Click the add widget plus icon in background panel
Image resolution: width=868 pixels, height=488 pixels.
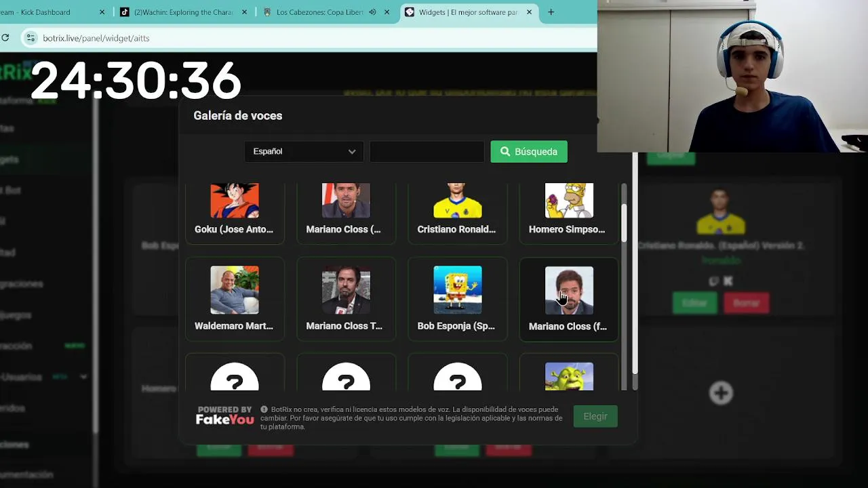pos(721,392)
